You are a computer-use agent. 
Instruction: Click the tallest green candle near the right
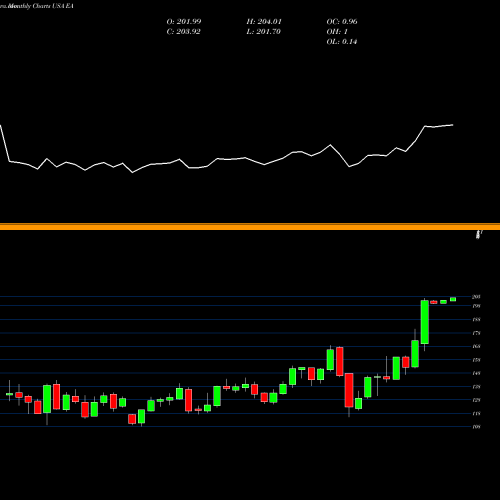425,322
